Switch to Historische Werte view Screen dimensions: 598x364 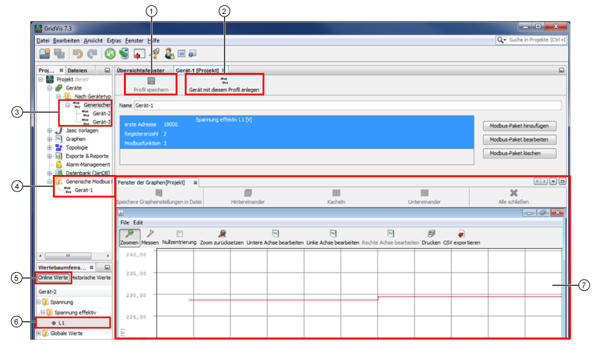[91, 278]
